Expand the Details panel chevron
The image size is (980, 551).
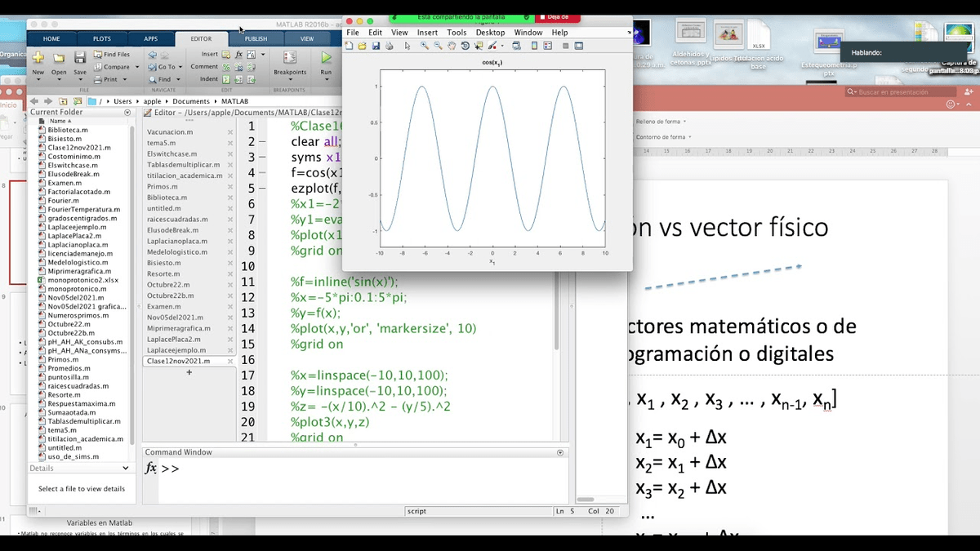[126, 469]
